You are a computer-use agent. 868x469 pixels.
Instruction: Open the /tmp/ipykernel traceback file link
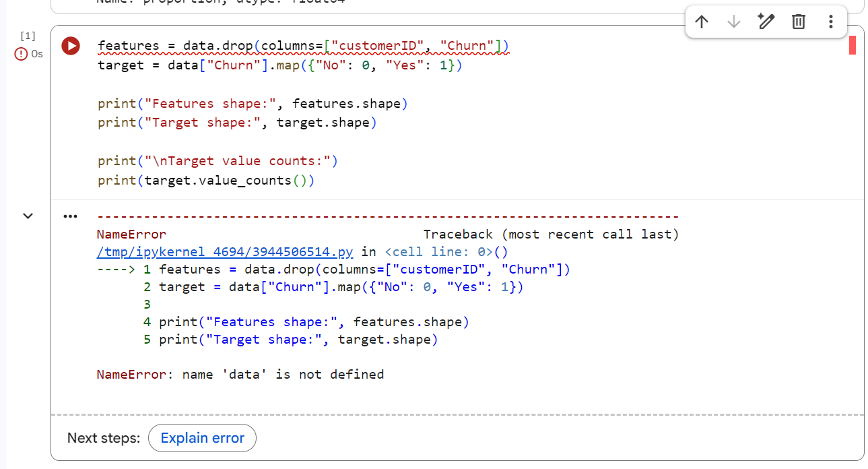(x=225, y=252)
